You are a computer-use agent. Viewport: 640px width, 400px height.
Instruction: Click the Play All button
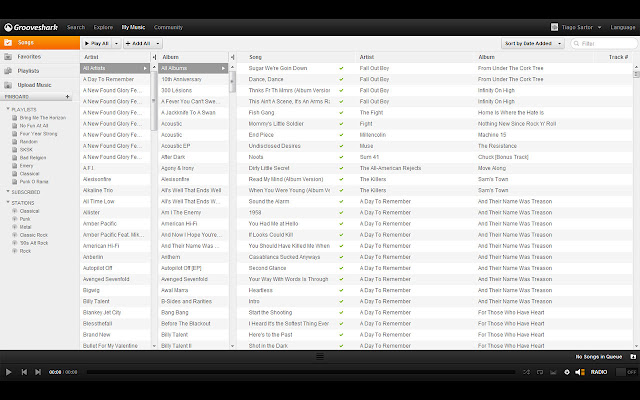(97, 43)
